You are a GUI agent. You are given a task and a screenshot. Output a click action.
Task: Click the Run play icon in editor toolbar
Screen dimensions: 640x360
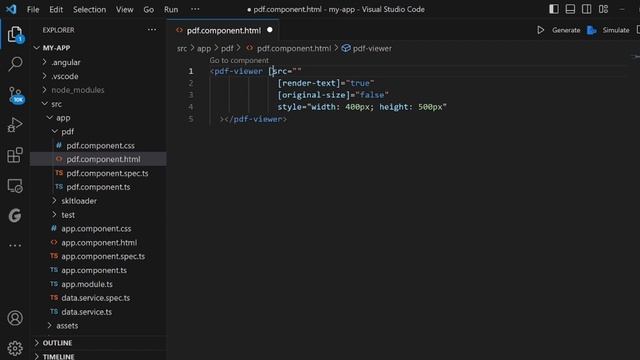[540, 30]
